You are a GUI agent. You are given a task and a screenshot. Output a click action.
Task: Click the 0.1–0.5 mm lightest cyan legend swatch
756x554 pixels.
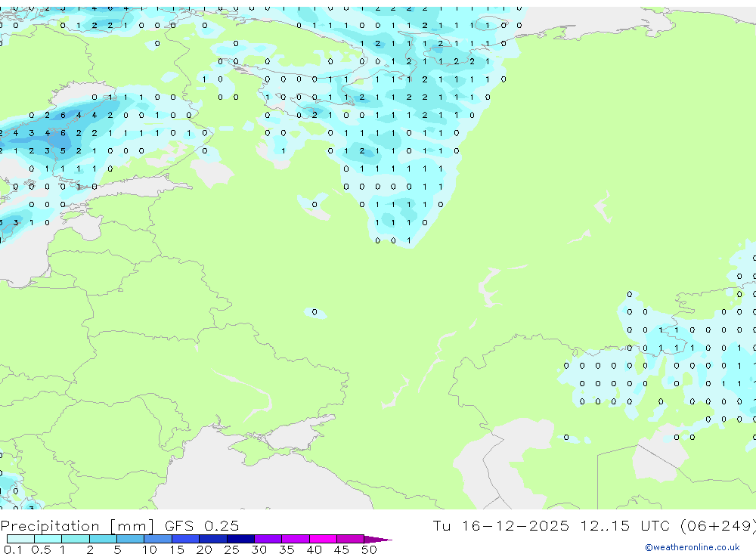(x=20, y=539)
